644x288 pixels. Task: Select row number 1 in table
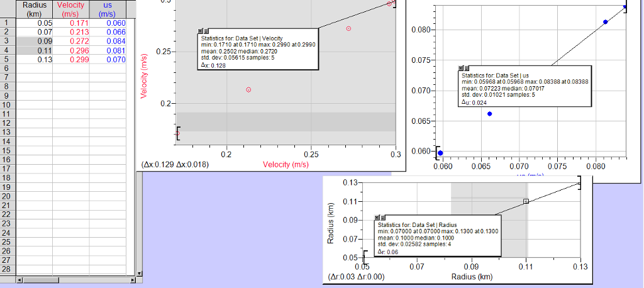[8, 23]
